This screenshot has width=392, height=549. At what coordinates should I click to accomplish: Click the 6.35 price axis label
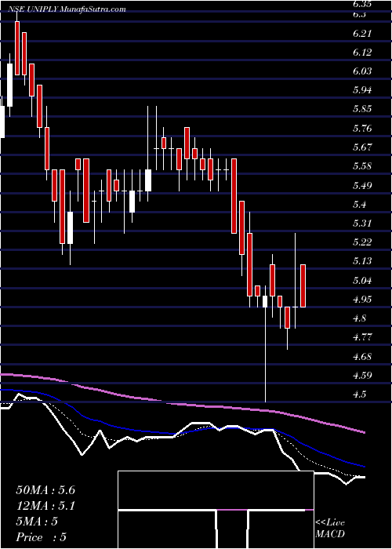click(362, 5)
